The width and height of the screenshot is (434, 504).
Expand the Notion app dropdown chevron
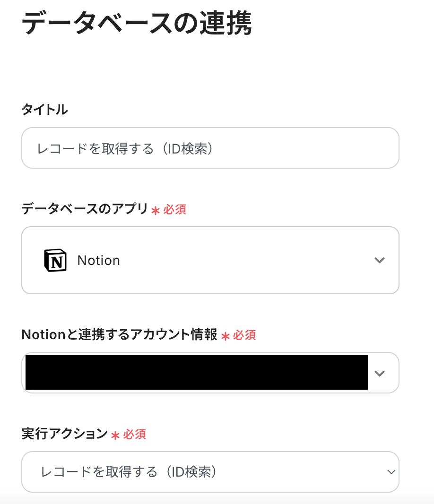(379, 260)
